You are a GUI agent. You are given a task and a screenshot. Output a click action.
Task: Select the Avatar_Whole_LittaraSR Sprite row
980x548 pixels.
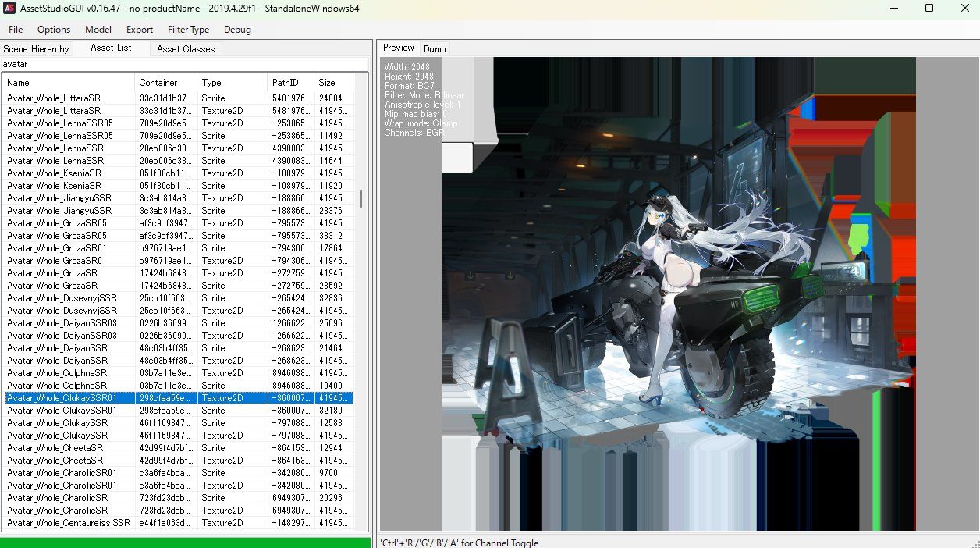[69, 98]
